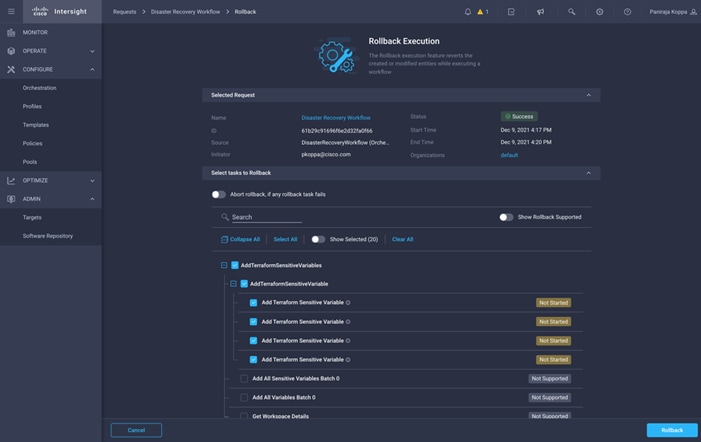Toggle Show Rollback Supported switch

pos(506,217)
